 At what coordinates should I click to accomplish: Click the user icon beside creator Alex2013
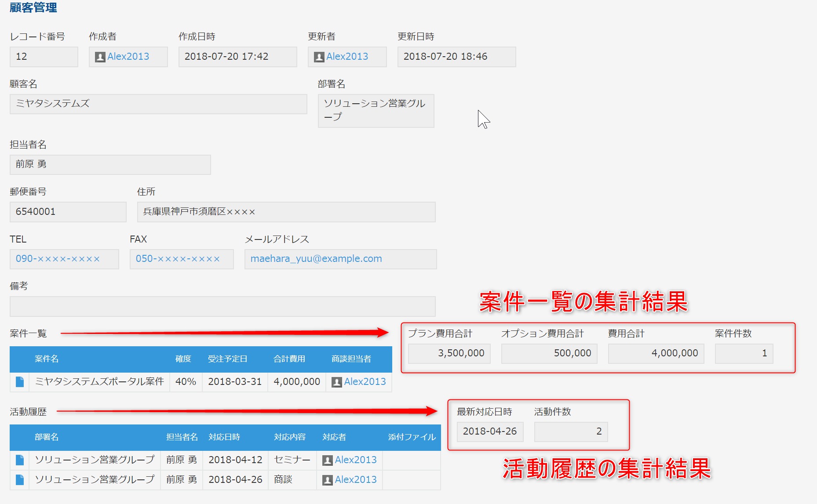(x=100, y=57)
